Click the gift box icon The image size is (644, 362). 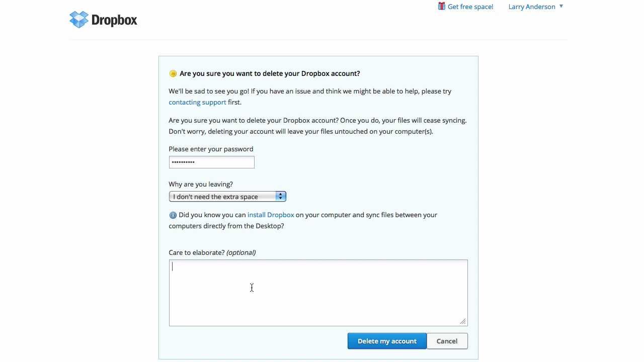441,6
